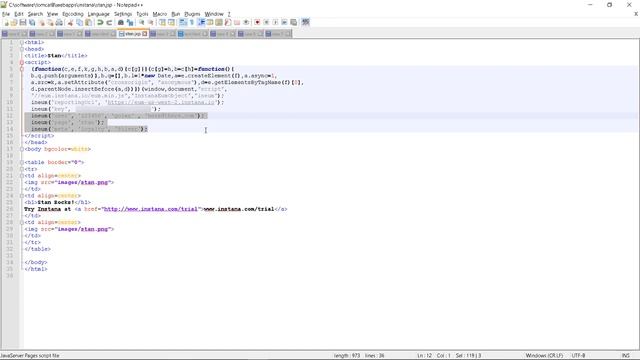Click the Zoom In toolbar icon
The width and height of the screenshot is (640, 360).
[142, 22]
